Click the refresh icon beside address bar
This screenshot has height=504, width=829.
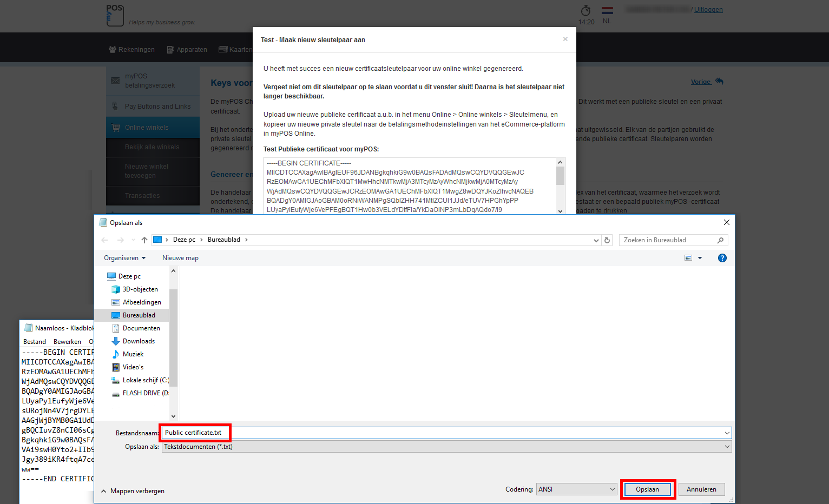tap(607, 240)
